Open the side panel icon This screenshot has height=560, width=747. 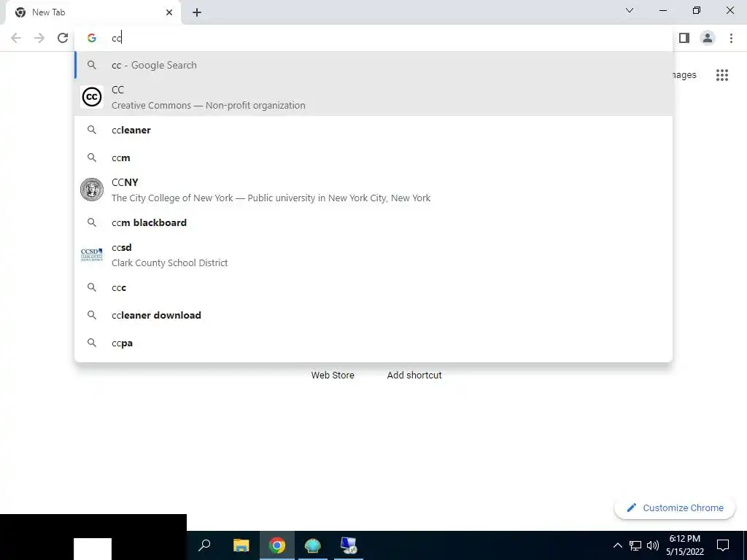684,38
